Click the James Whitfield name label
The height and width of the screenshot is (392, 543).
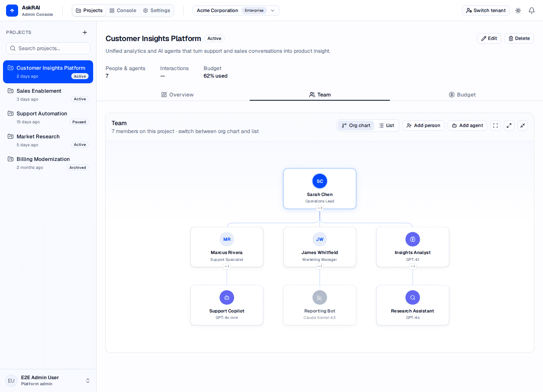[x=320, y=253]
